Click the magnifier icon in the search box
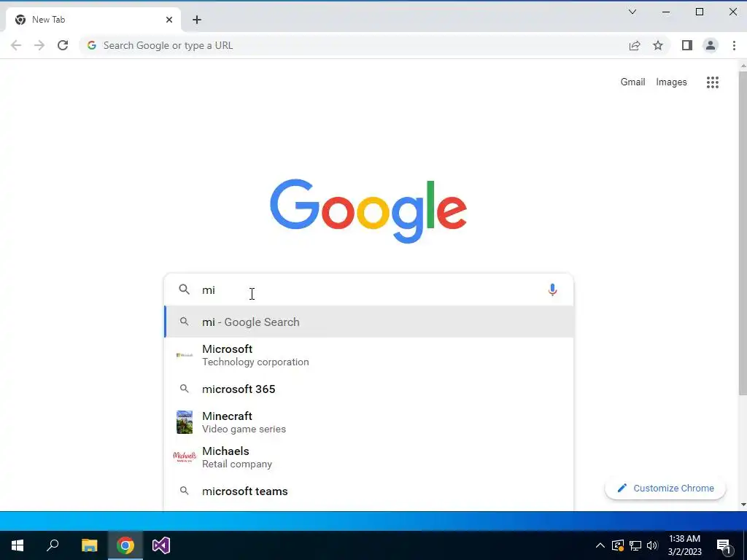The height and width of the screenshot is (560, 747). pos(185,289)
